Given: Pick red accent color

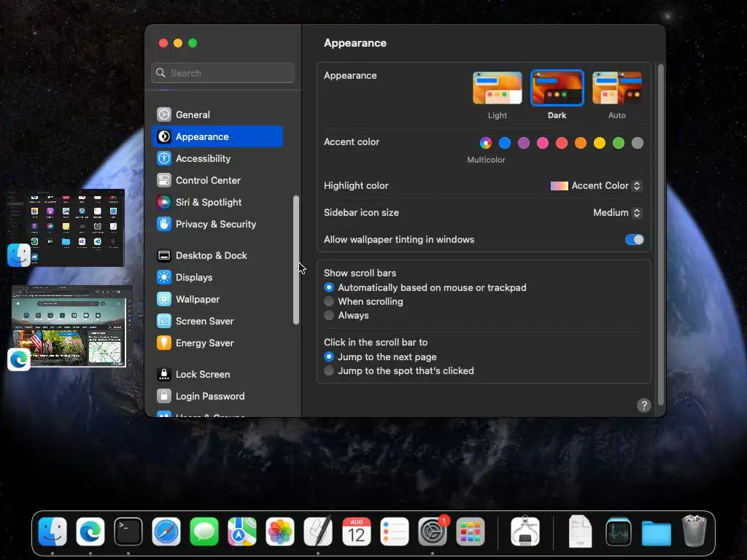Looking at the screenshot, I should pos(562,143).
